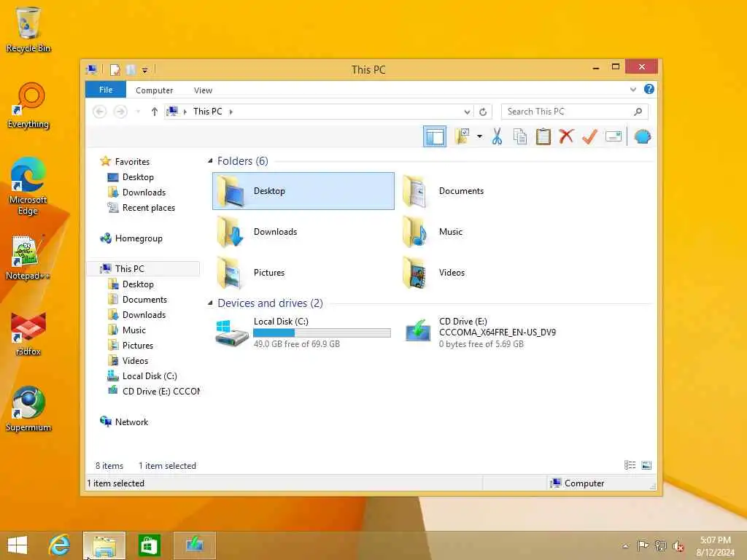747x560 pixels.
Task: Click the Copy toolbar icon
Action: [519, 136]
